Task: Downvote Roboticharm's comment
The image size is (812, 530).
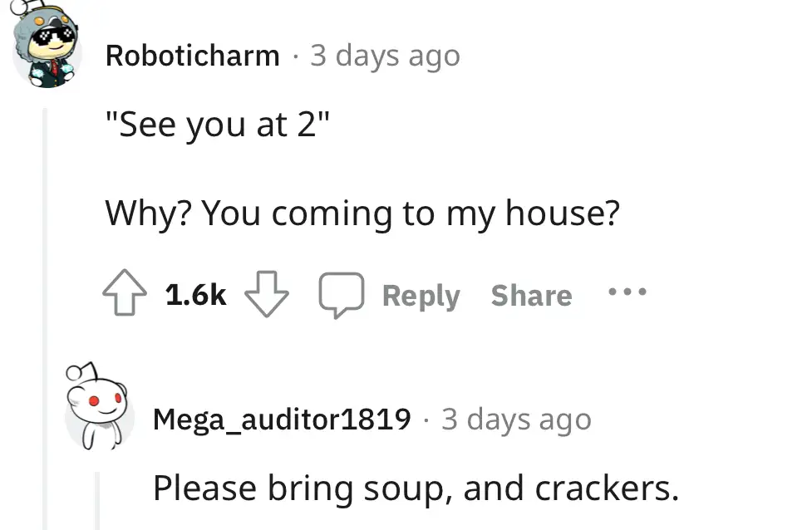Action: click(268, 295)
